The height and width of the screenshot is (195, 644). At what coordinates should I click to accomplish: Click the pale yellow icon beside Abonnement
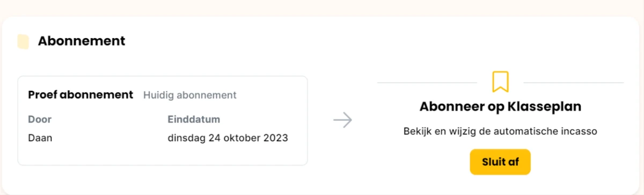23,41
